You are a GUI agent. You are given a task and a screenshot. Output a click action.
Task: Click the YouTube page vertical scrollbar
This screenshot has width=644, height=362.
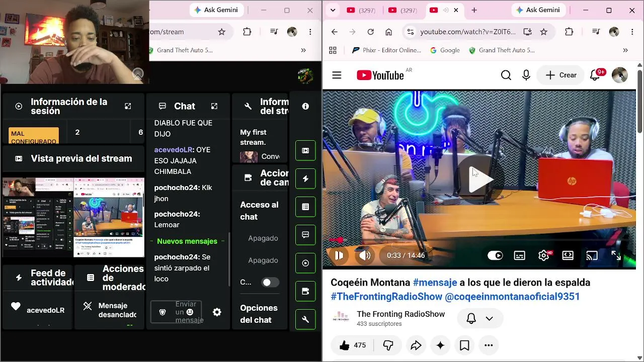[x=640, y=101]
